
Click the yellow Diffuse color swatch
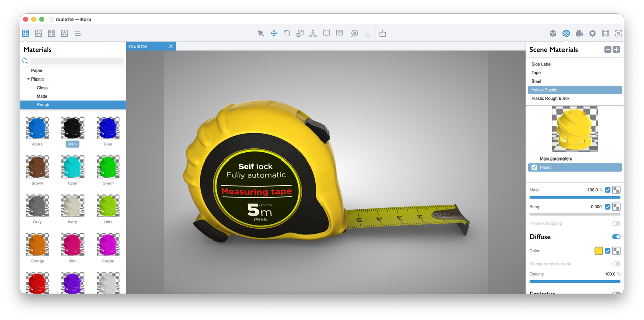click(599, 251)
